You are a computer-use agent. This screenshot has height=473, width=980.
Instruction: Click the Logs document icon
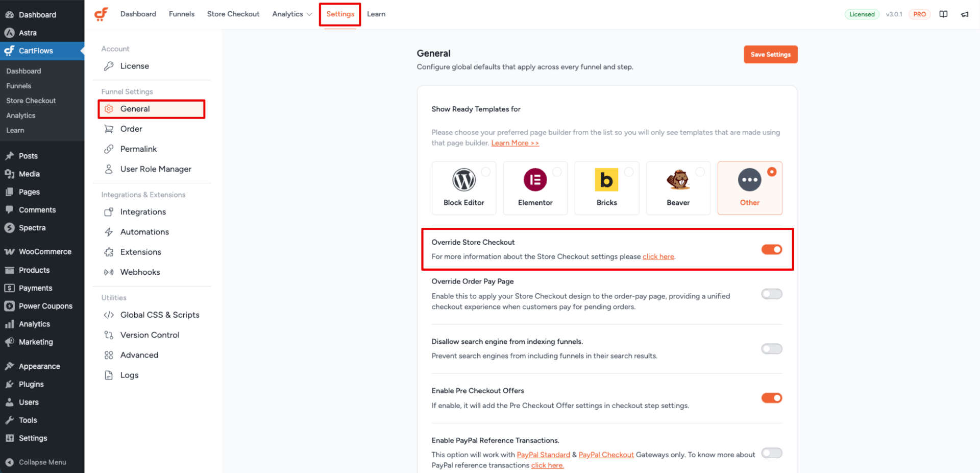pos(109,375)
